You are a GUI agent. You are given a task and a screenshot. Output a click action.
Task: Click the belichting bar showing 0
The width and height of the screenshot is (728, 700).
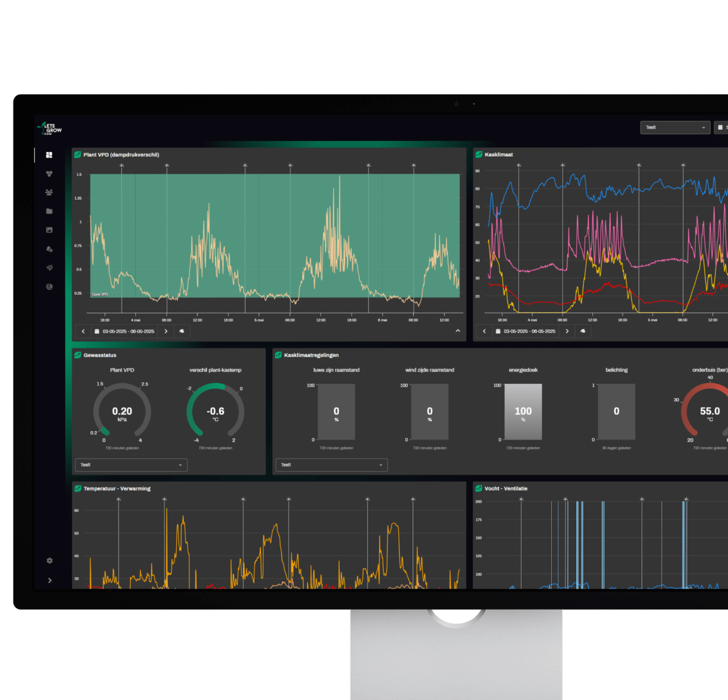pyautogui.click(x=617, y=412)
